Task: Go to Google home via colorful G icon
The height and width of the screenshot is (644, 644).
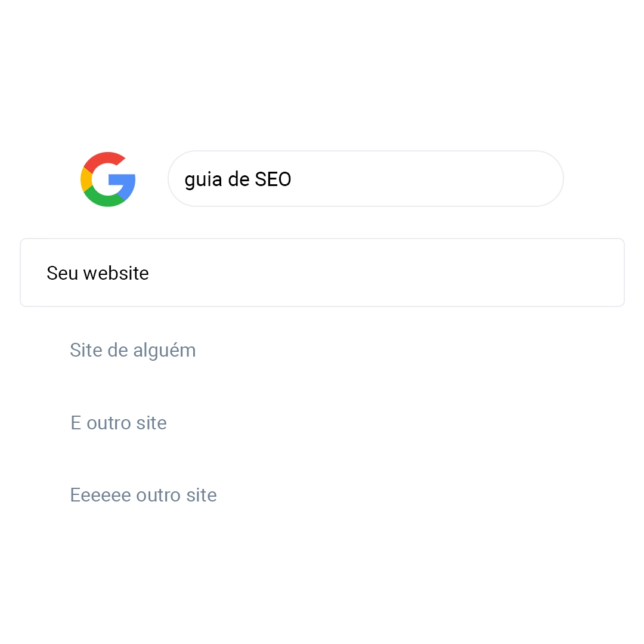Action: [x=107, y=179]
